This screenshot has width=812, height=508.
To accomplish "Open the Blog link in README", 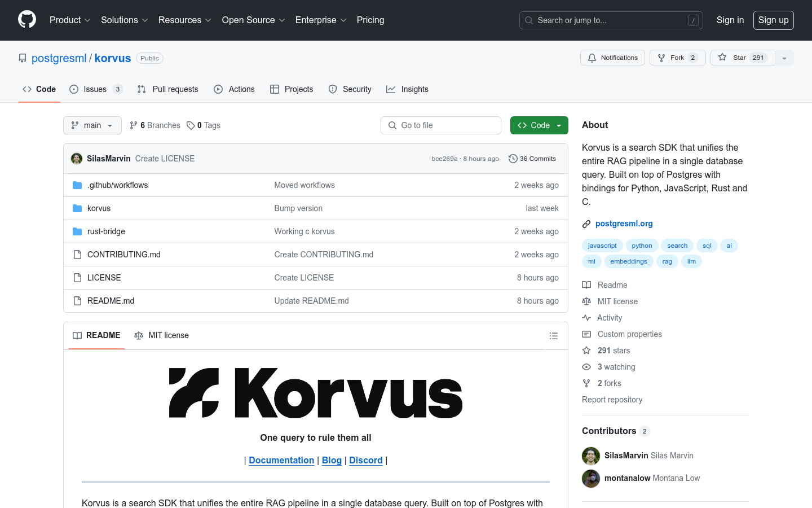I will tap(332, 461).
